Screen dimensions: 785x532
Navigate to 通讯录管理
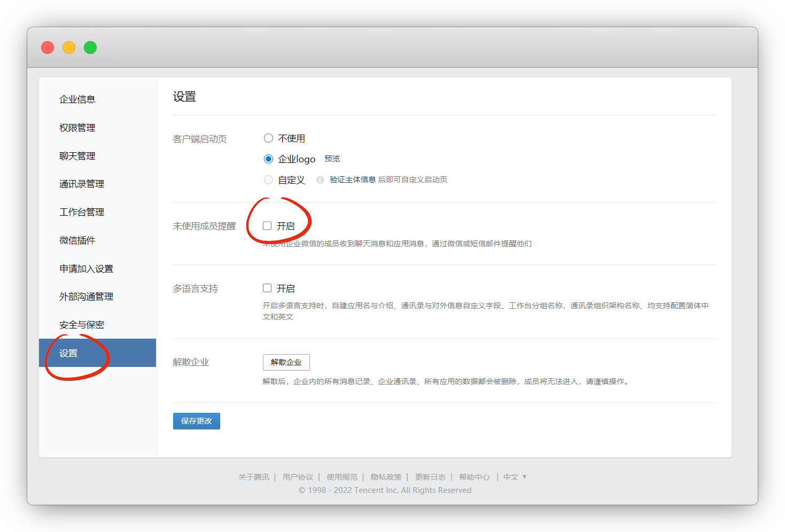82,184
